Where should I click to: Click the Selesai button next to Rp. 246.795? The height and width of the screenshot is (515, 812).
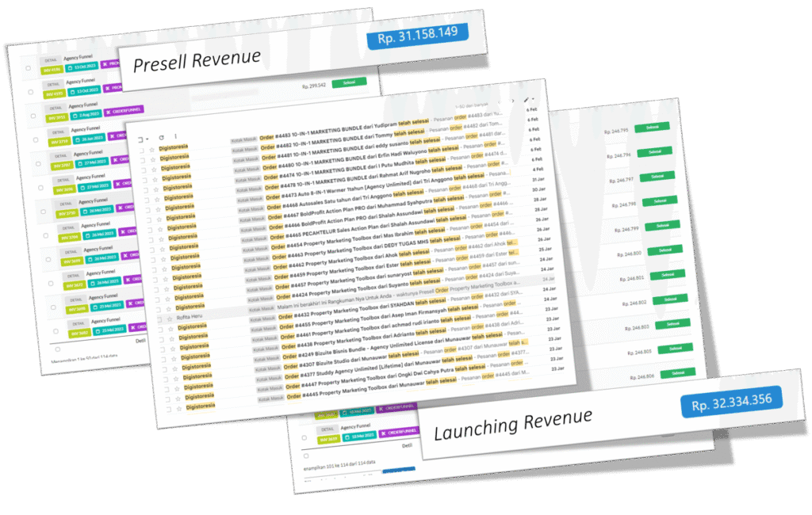[x=653, y=128]
